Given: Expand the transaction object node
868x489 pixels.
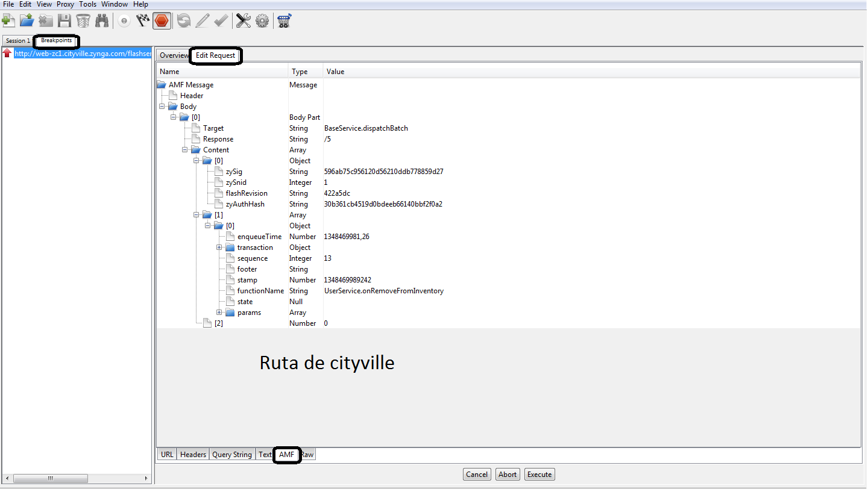Looking at the screenshot, I should pyautogui.click(x=219, y=248).
